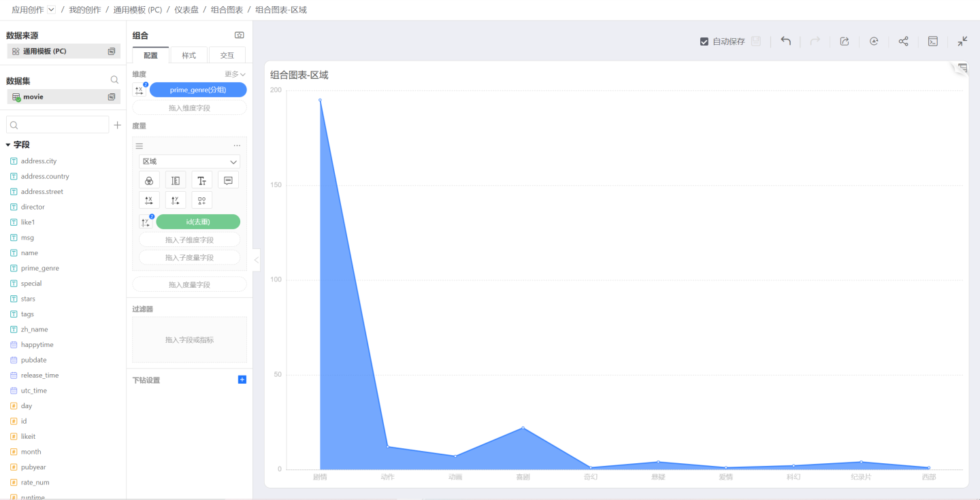Open the console panel icon
980x500 pixels.
point(933,41)
